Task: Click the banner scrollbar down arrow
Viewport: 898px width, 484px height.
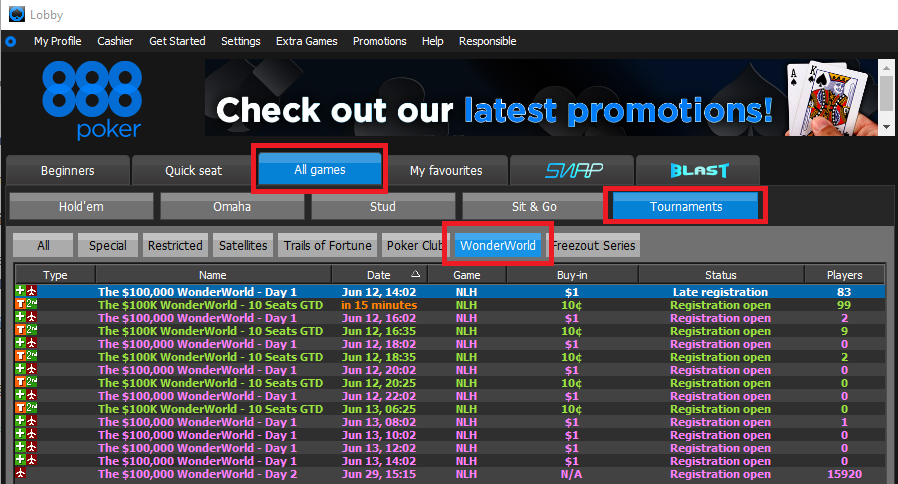Action: tap(886, 127)
